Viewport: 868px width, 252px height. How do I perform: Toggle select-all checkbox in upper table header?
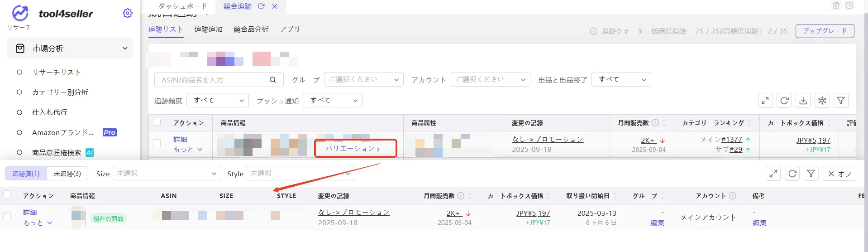(157, 122)
